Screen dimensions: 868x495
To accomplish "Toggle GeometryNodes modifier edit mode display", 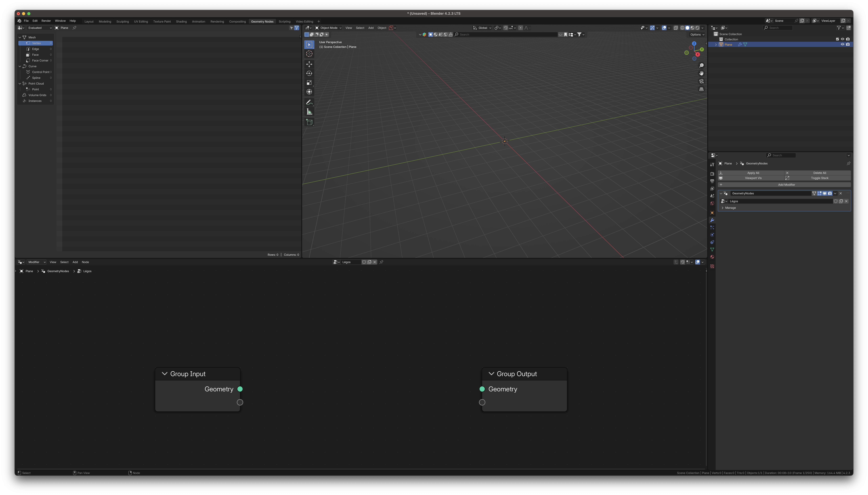I will pyautogui.click(x=819, y=193).
